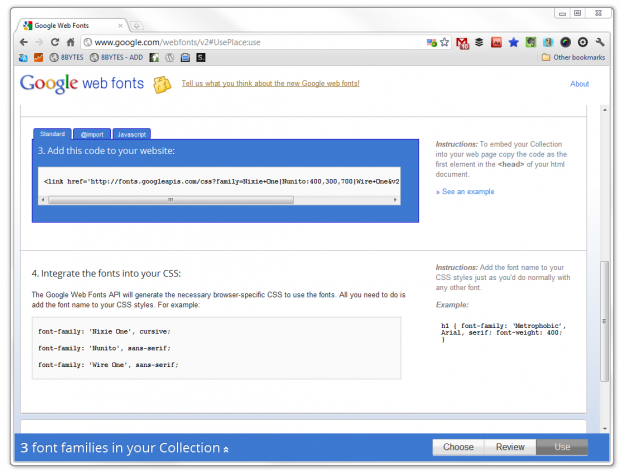This screenshot has height=473, width=620.
Task: Click the Nixie One font-family CSS line
Action: (x=104, y=331)
